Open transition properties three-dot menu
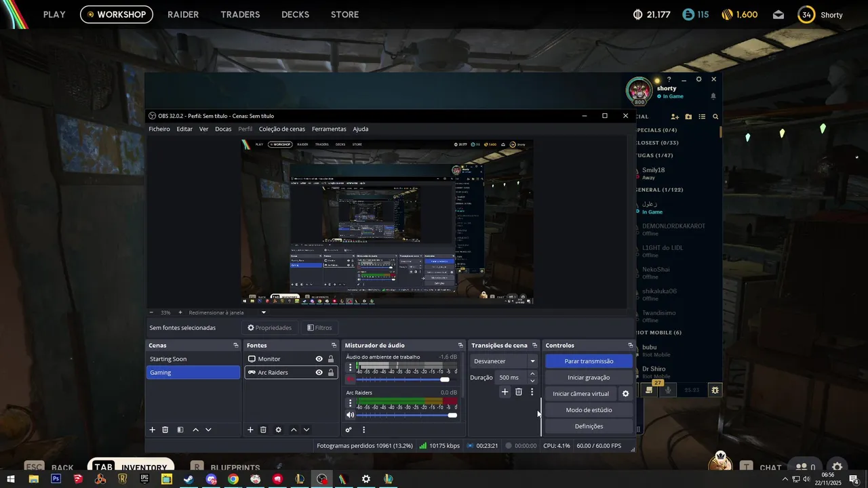The width and height of the screenshot is (868, 488). click(x=532, y=392)
